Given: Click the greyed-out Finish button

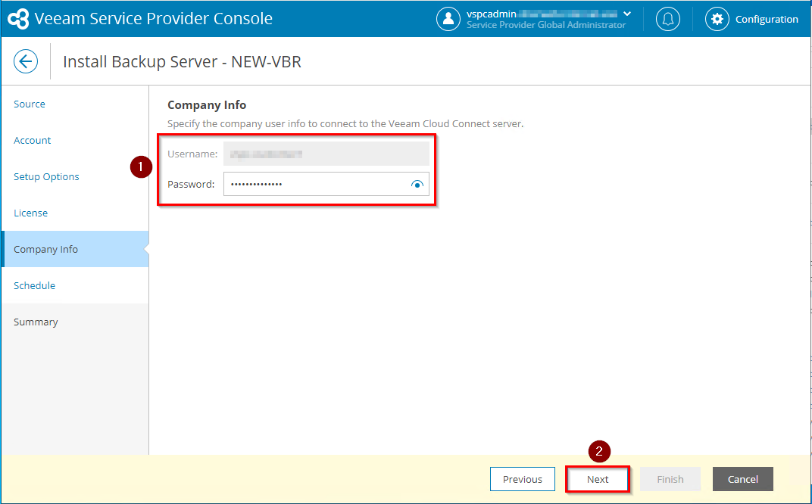Looking at the screenshot, I should [670, 479].
